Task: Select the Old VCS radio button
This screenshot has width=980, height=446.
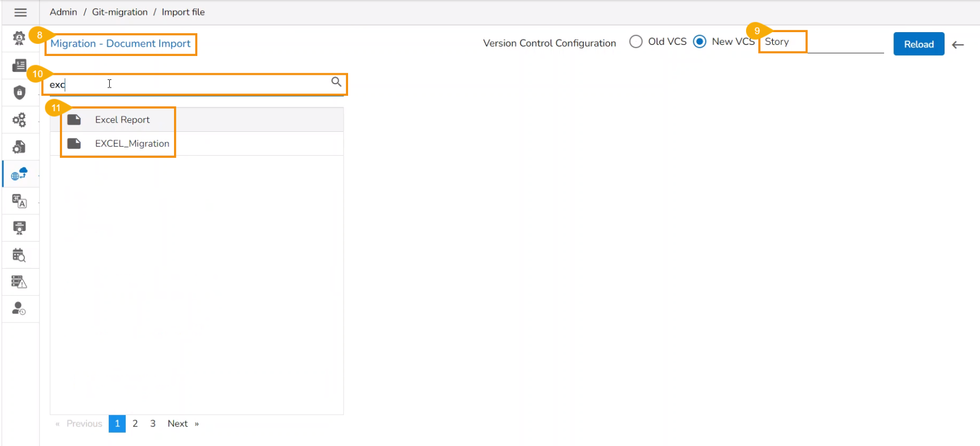Action: pos(636,42)
